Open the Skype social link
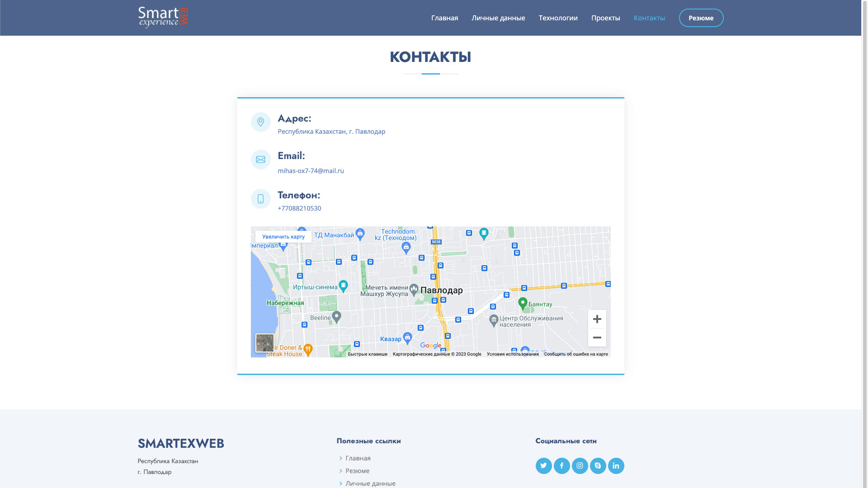The image size is (868, 488). [x=598, y=466]
